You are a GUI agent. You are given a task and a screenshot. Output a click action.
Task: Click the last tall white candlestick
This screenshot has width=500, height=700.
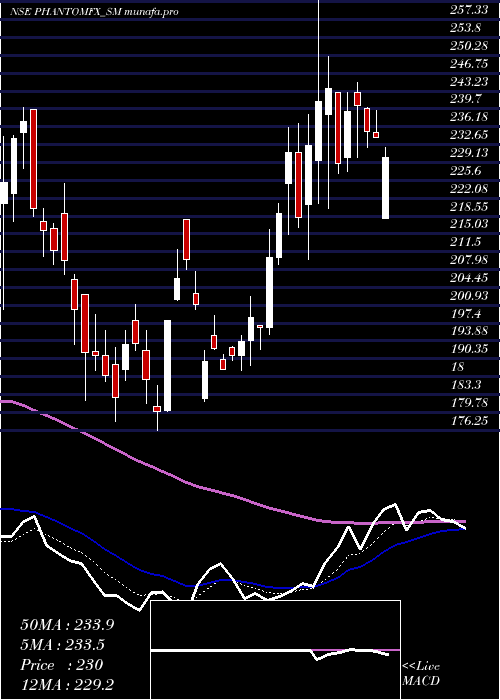click(x=386, y=188)
